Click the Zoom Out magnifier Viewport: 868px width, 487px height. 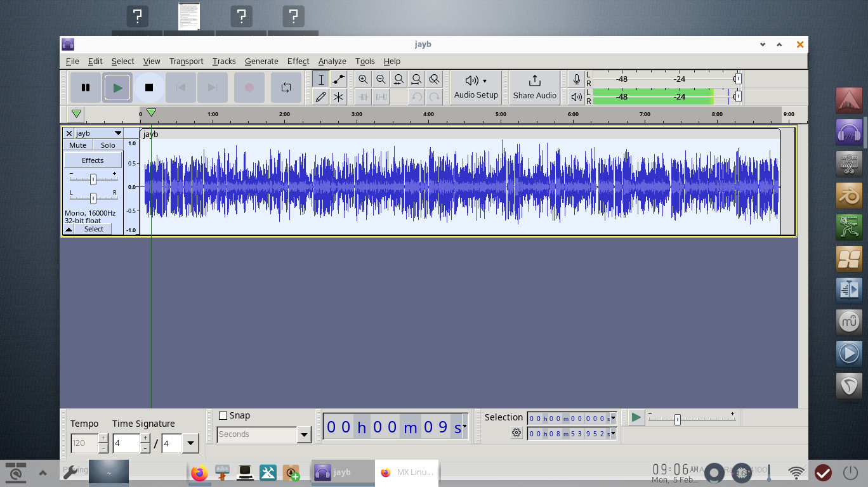(381, 79)
